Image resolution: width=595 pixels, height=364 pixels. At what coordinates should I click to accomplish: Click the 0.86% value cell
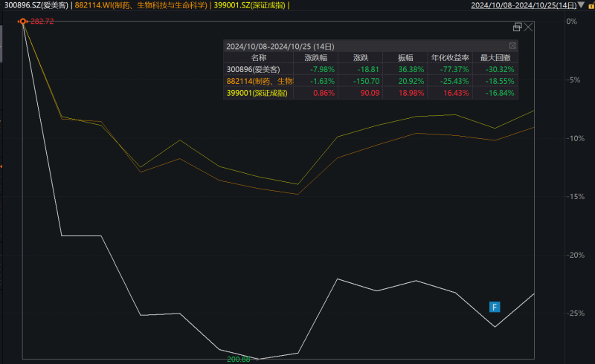(x=324, y=93)
